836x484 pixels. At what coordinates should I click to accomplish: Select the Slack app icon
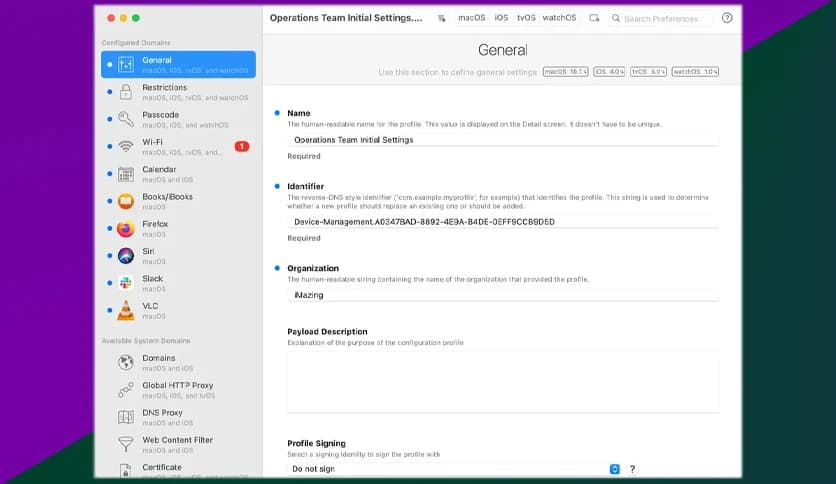coord(126,283)
